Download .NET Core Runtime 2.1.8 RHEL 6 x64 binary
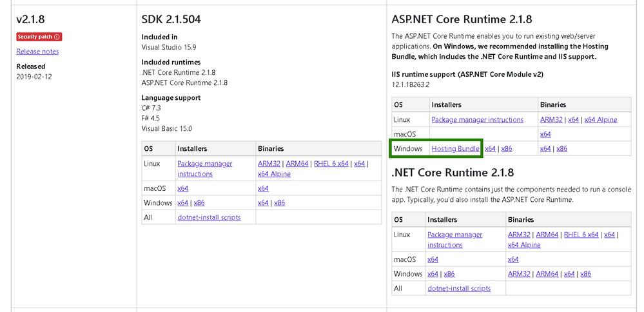644x312 pixels. 581,235
